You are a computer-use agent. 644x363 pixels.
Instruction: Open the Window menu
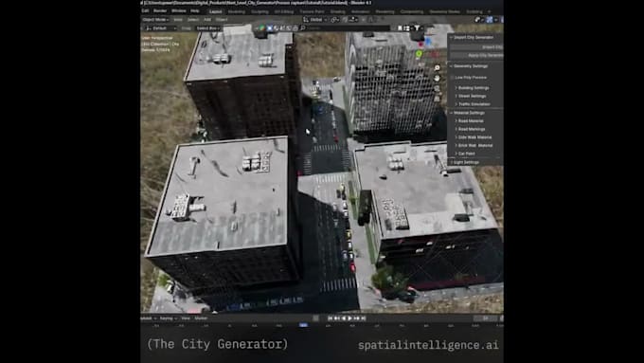click(x=179, y=11)
